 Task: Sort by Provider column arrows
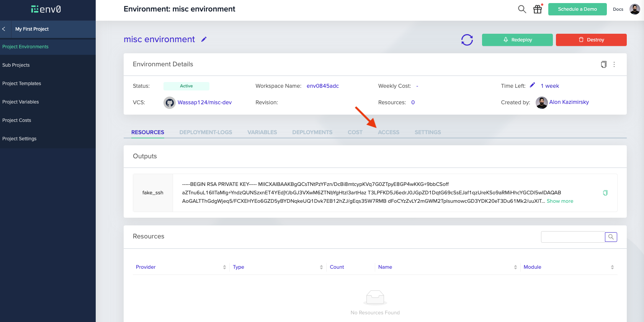point(224,267)
